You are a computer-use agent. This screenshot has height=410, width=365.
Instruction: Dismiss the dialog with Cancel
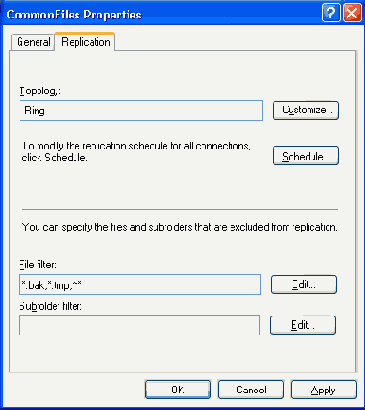pos(251,390)
